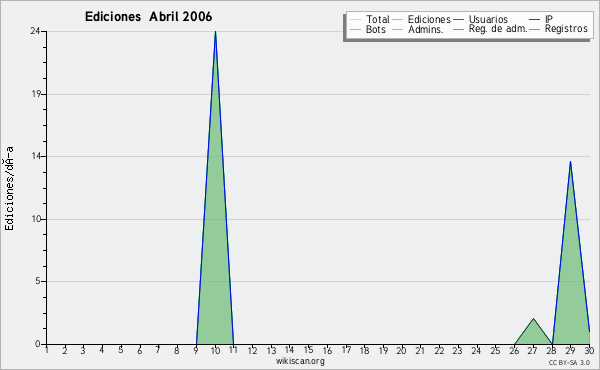Click the small triangle peak at day 27

click(x=533, y=319)
